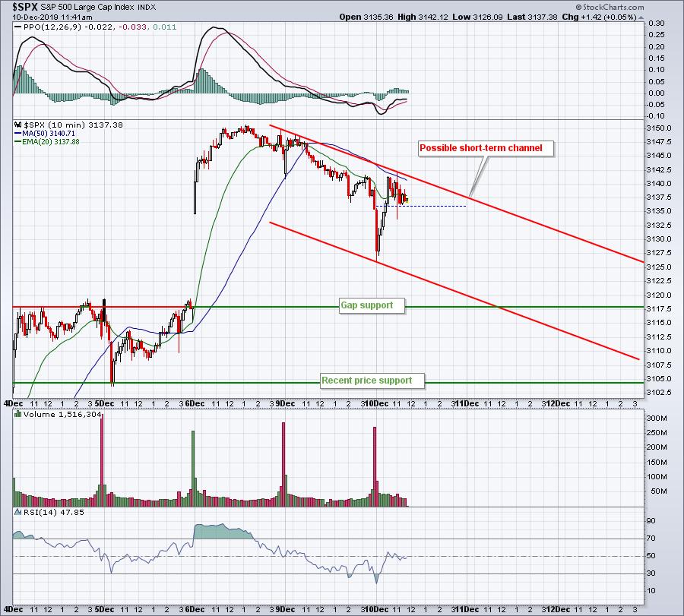Click the up arrow next to Chg value

(x=641, y=17)
